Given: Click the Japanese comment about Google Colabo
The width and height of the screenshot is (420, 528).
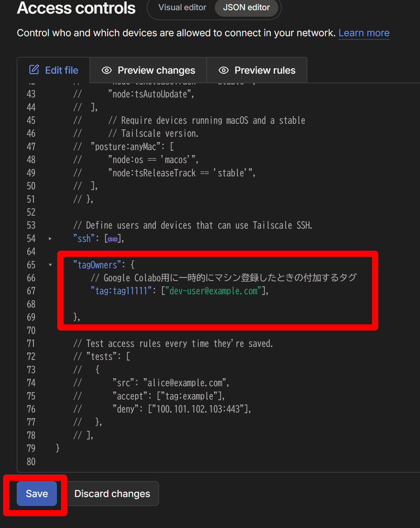Looking at the screenshot, I should pos(223,278).
